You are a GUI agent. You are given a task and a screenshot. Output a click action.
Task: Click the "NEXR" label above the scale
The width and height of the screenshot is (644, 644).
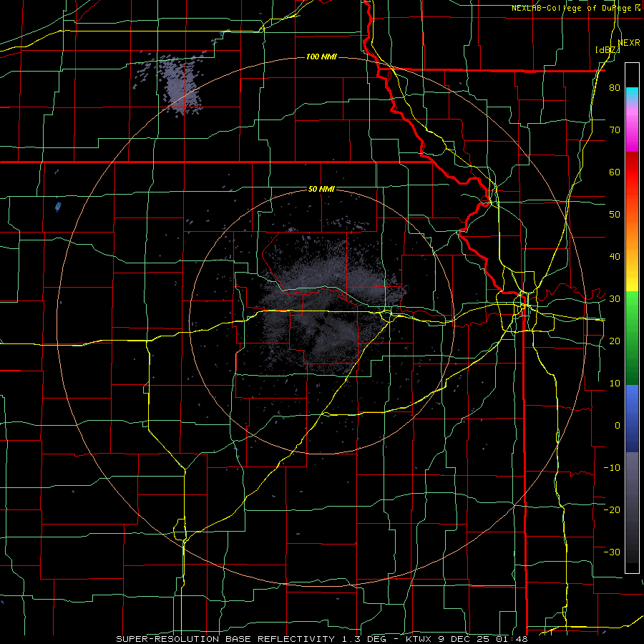coord(629,43)
